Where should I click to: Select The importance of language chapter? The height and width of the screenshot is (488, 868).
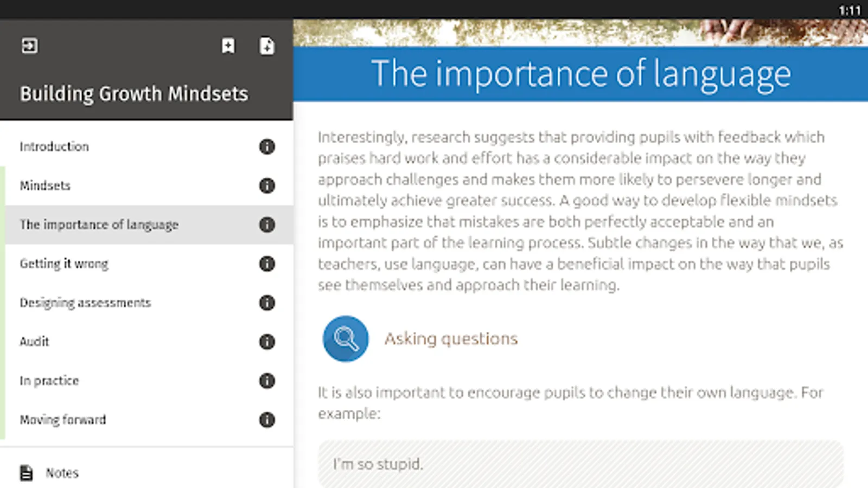(99, 224)
